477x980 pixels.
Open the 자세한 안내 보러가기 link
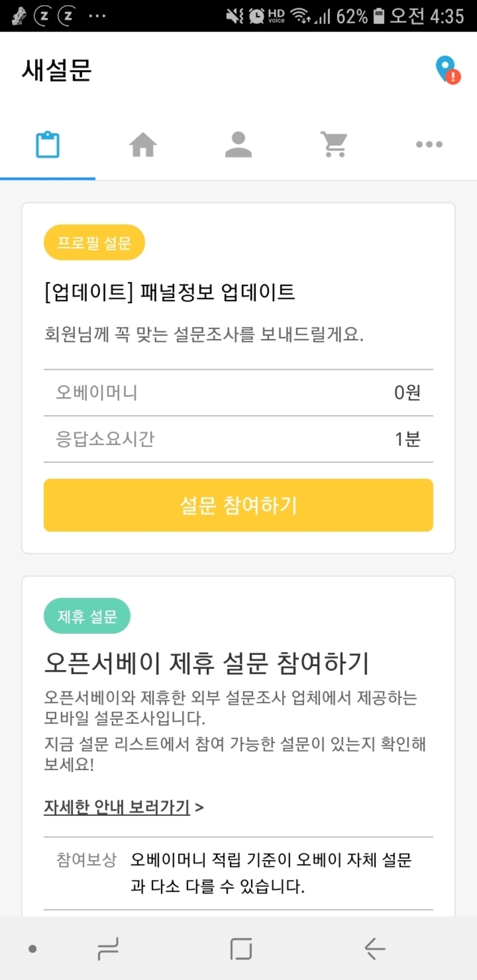(x=117, y=807)
